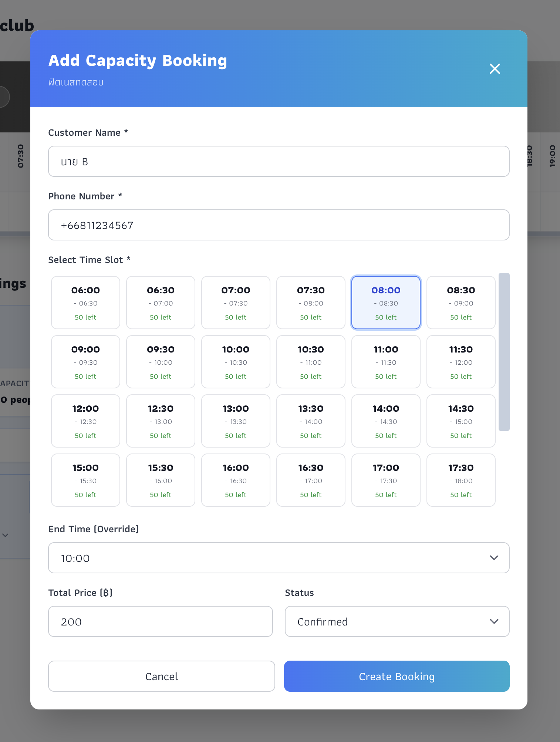
Task: Choose the 09:00 - 09:30 slot
Action: 85,362
